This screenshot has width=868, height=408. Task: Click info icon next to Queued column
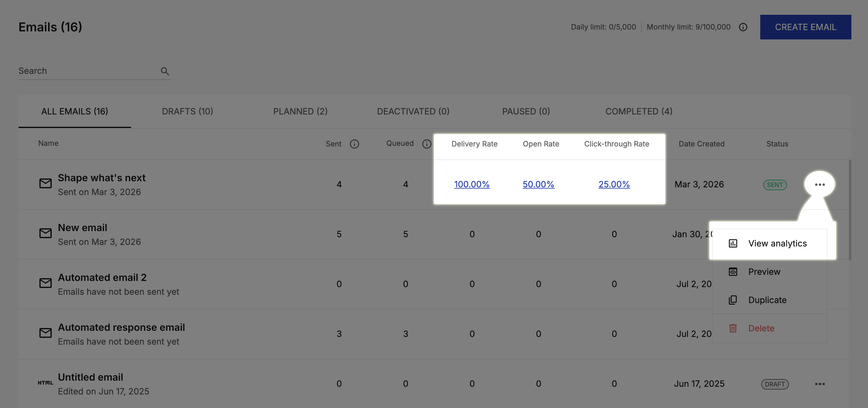pos(426,144)
